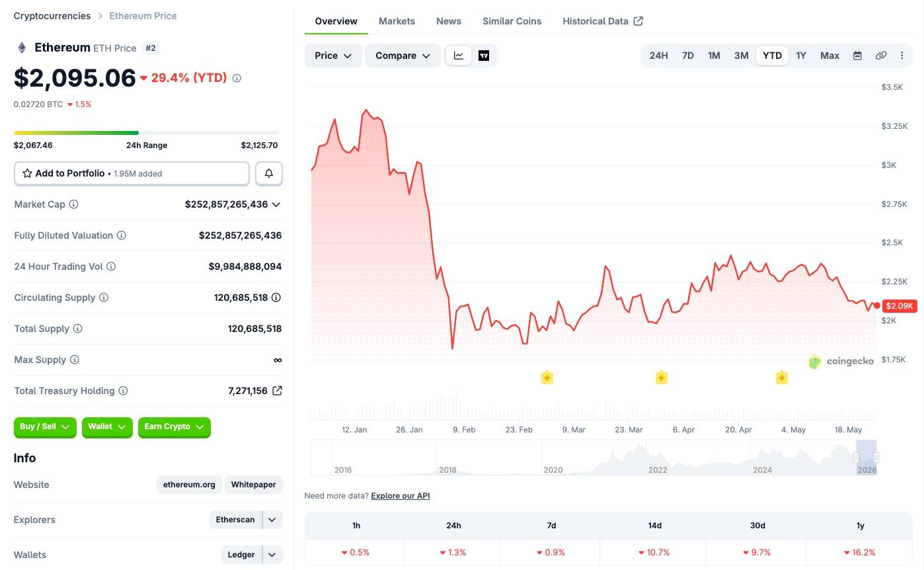Open ethereum.org website link
Viewport: 924px width, 570px height.
point(189,485)
